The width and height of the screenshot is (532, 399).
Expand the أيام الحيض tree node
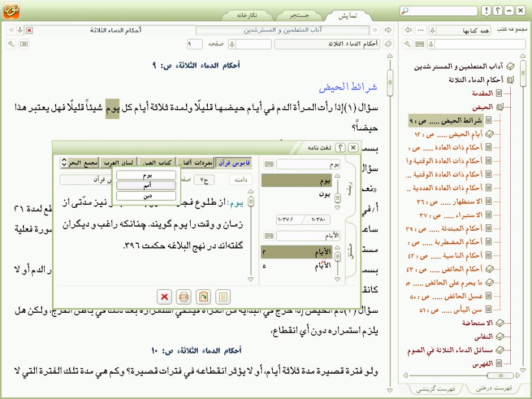[489, 134]
